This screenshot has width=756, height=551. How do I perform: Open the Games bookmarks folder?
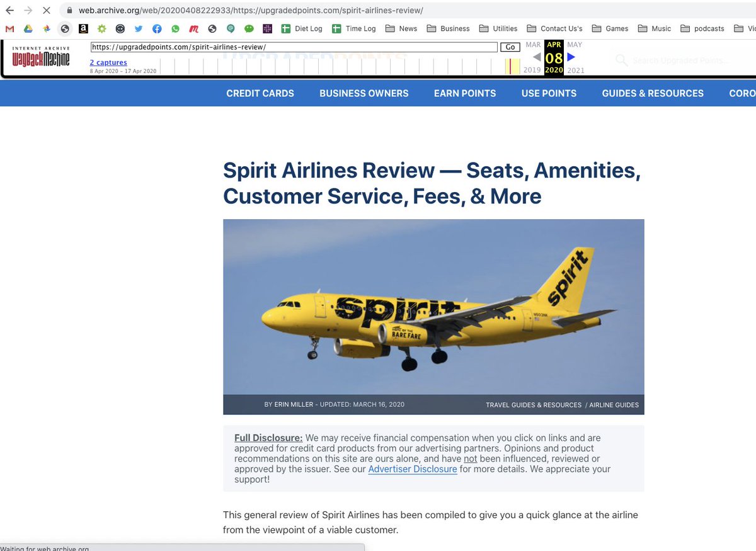tap(610, 28)
